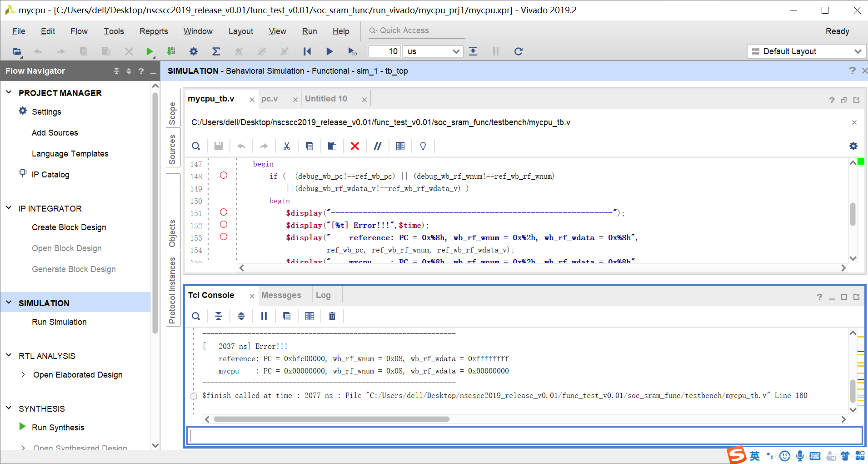Click the Sogou input method tray icon

point(736,455)
